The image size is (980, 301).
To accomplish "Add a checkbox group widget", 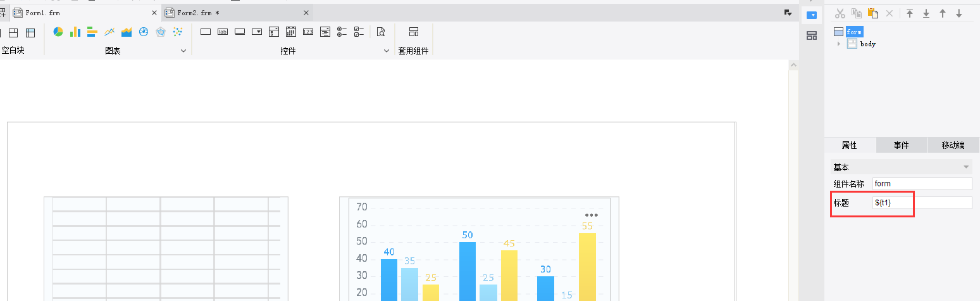I will (359, 32).
